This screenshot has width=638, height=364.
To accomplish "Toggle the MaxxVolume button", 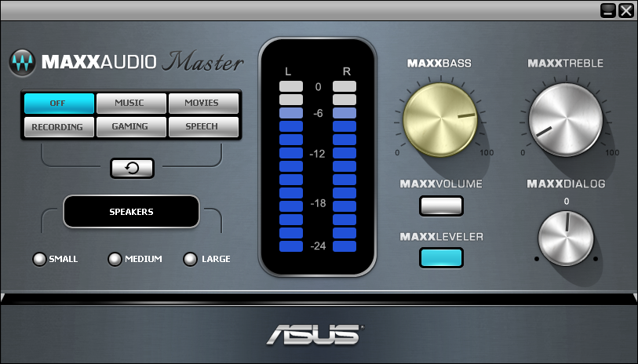I will point(442,206).
